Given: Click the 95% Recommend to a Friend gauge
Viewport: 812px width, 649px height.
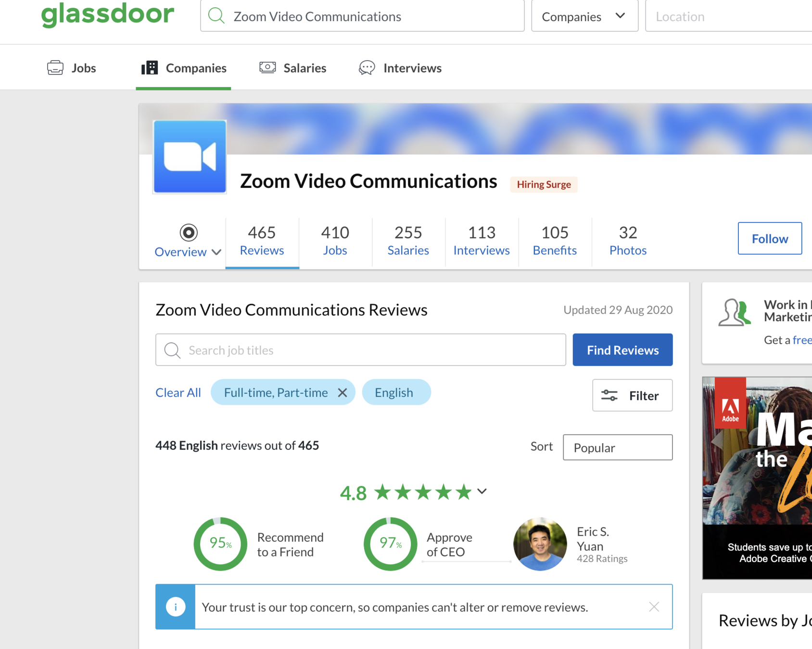Looking at the screenshot, I should (x=220, y=544).
